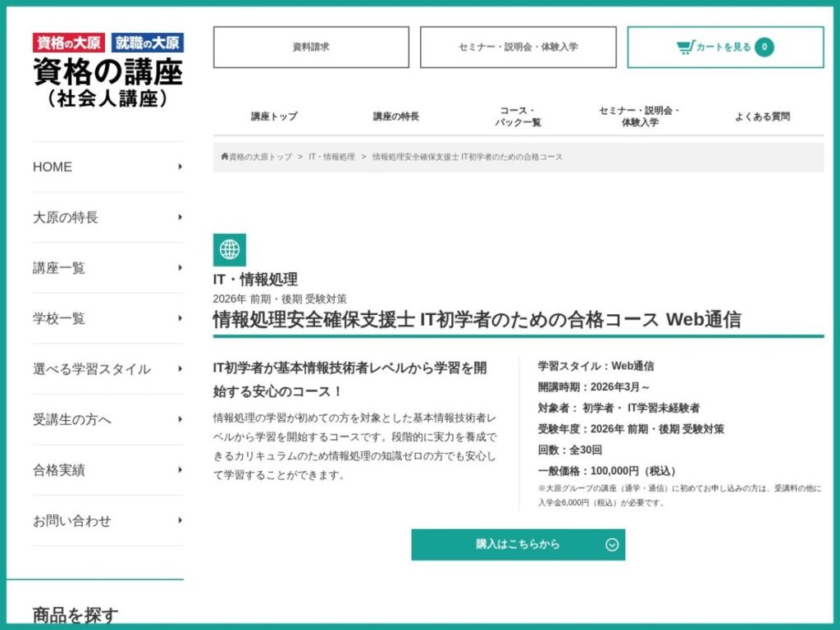
Task: Expand arrow next to HOME
Action: click(180, 167)
